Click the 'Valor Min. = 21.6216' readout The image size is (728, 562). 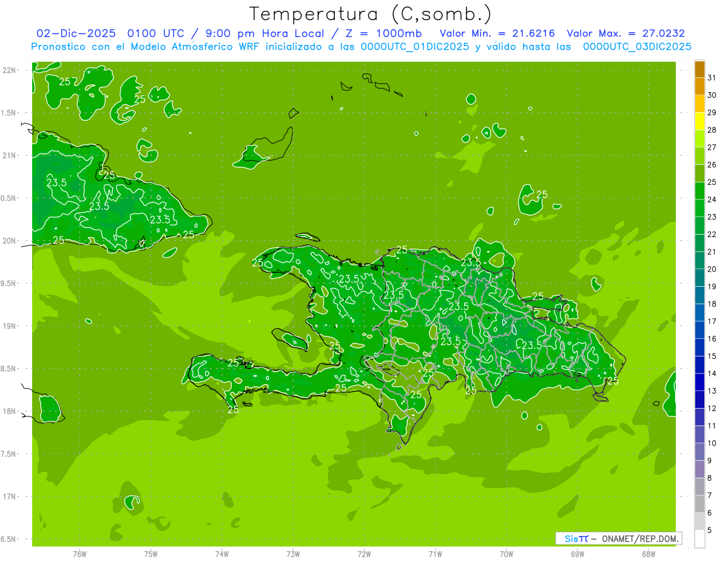(497, 33)
